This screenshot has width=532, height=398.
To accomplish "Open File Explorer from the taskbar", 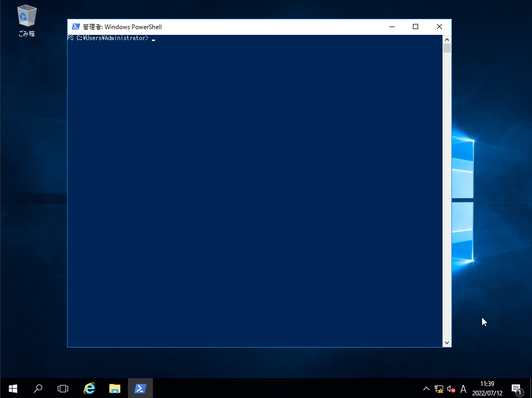I will click(115, 388).
